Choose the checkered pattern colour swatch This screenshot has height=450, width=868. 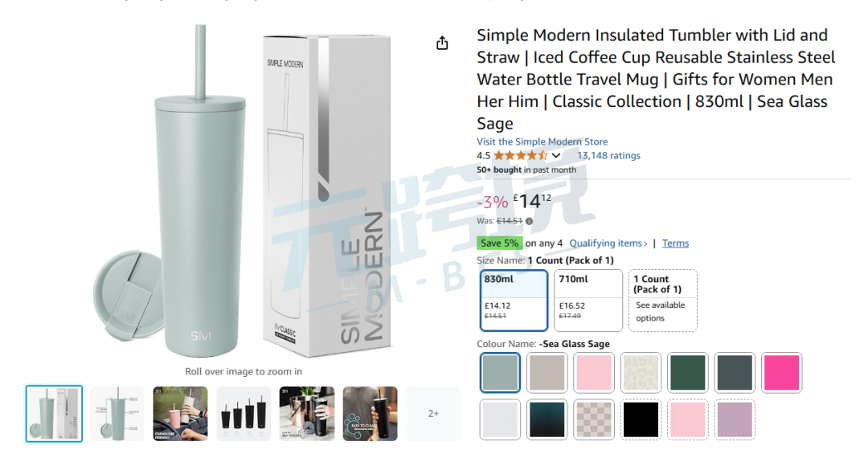click(x=593, y=419)
